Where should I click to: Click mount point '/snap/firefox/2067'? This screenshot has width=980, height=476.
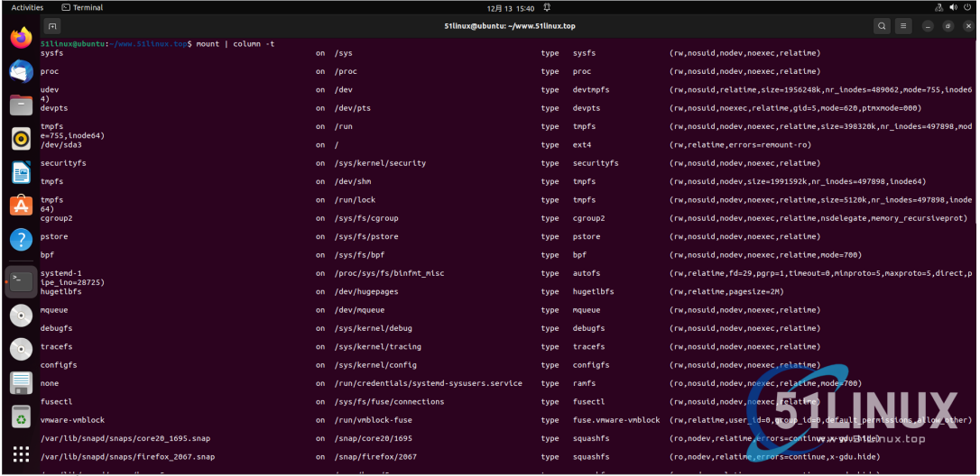click(x=375, y=457)
